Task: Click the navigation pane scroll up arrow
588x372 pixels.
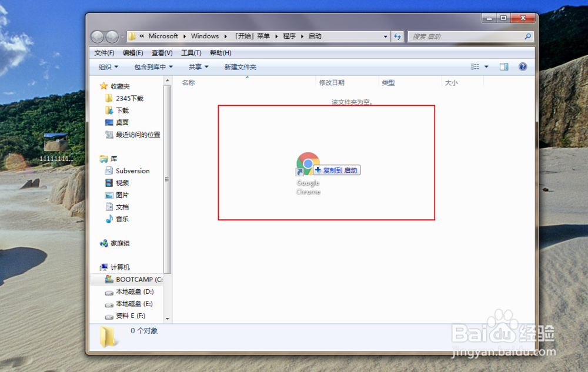Action: tap(167, 81)
